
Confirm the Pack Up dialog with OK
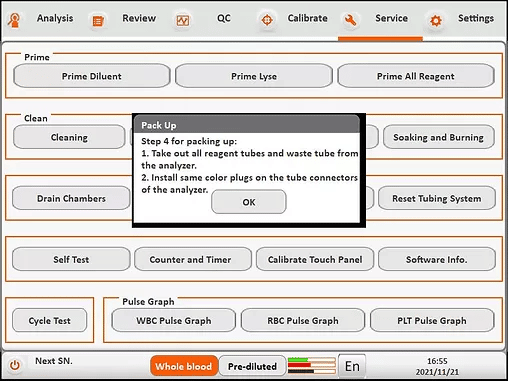(x=249, y=202)
